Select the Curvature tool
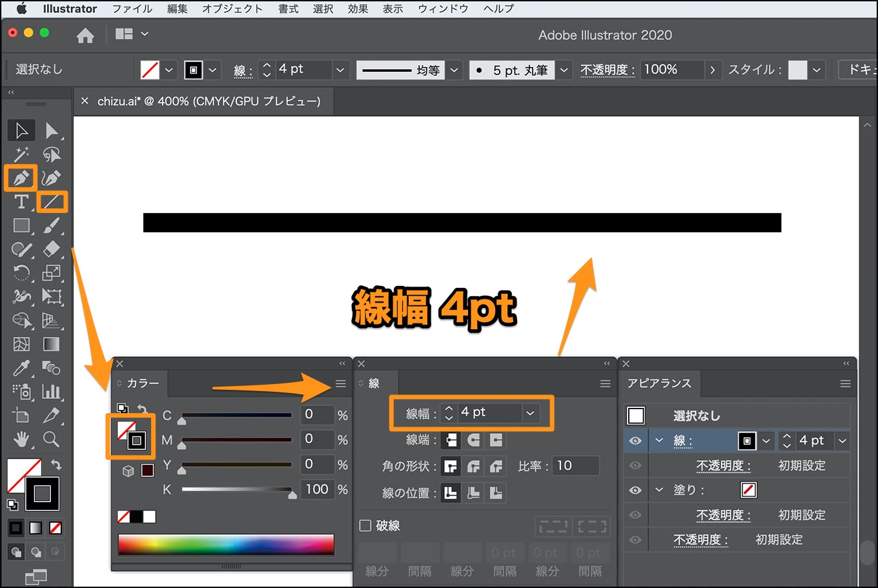The height and width of the screenshot is (588, 878). 52,177
